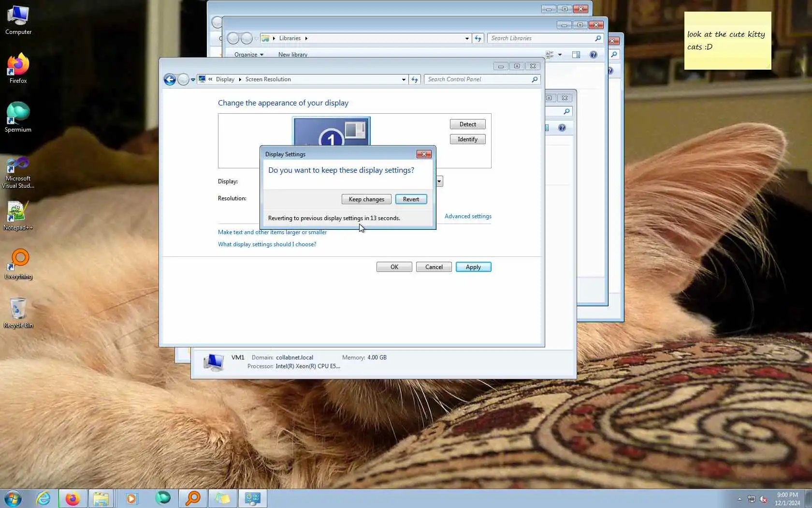Click the network icon in system tray

(752, 499)
